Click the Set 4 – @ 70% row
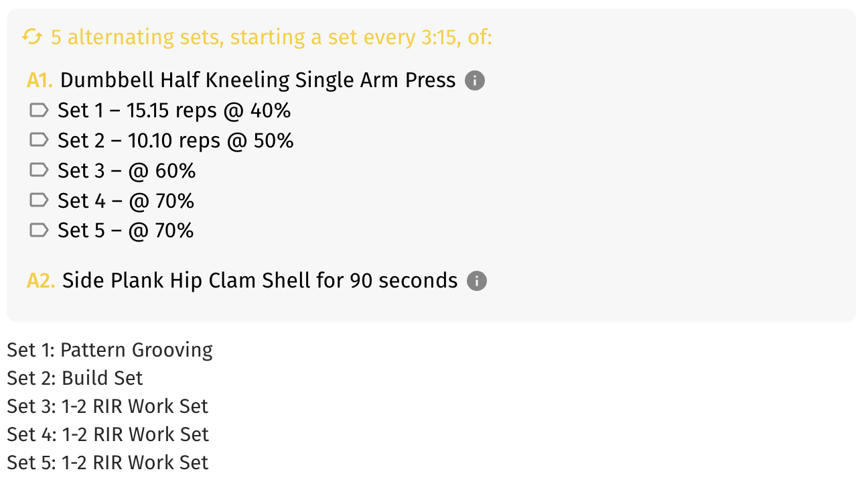 click(x=112, y=200)
